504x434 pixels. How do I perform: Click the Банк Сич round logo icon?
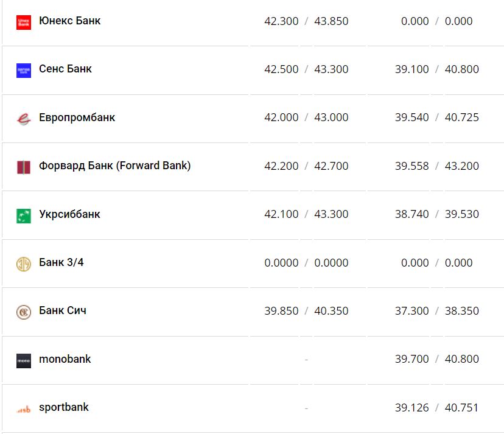coord(24,312)
